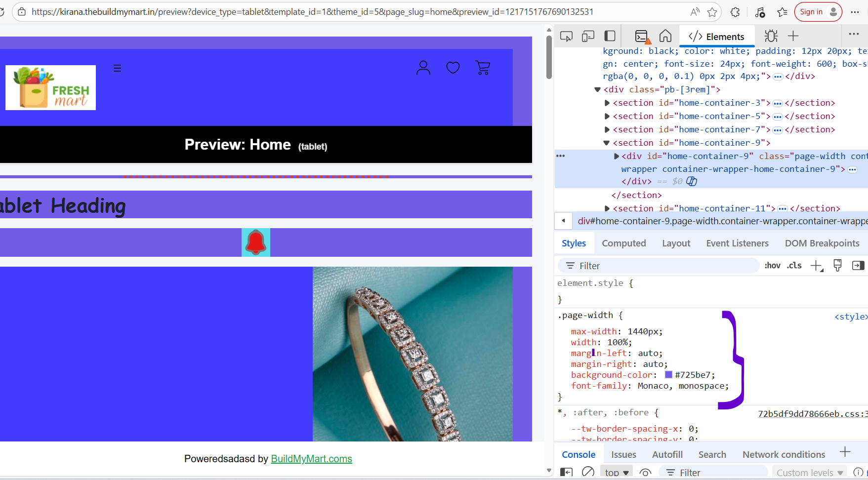The image size is (868, 480).
Task: Open the DevTools Welcome home icon
Action: (665, 36)
